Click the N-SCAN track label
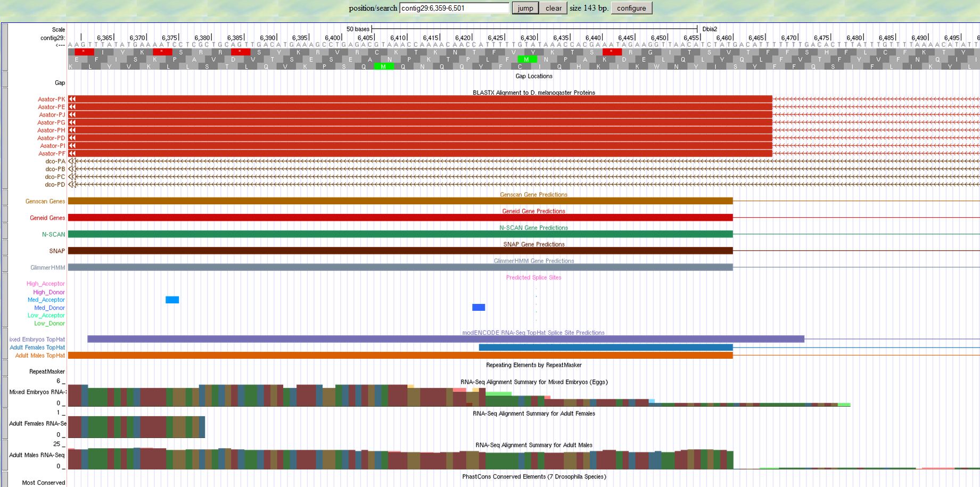The height and width of the screenshot is (487, 980). pyautogui.click(x=54, y=234)
